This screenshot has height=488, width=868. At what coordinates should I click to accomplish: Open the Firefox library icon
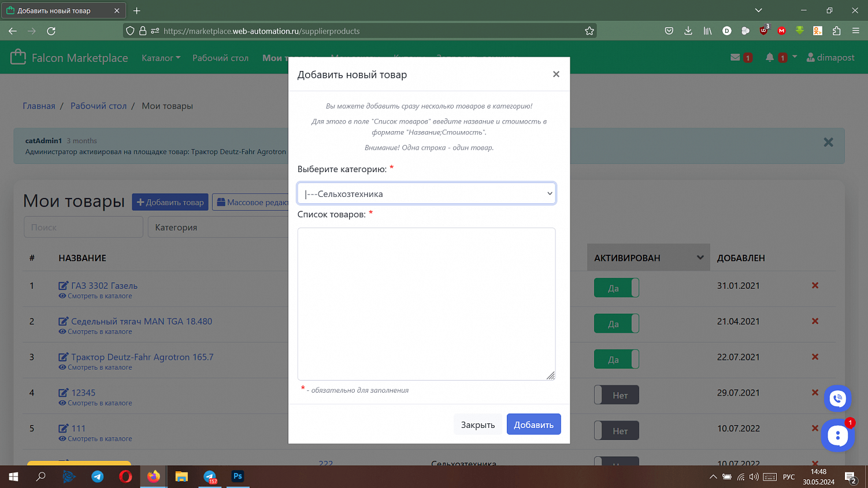click(x=707, y=31)
